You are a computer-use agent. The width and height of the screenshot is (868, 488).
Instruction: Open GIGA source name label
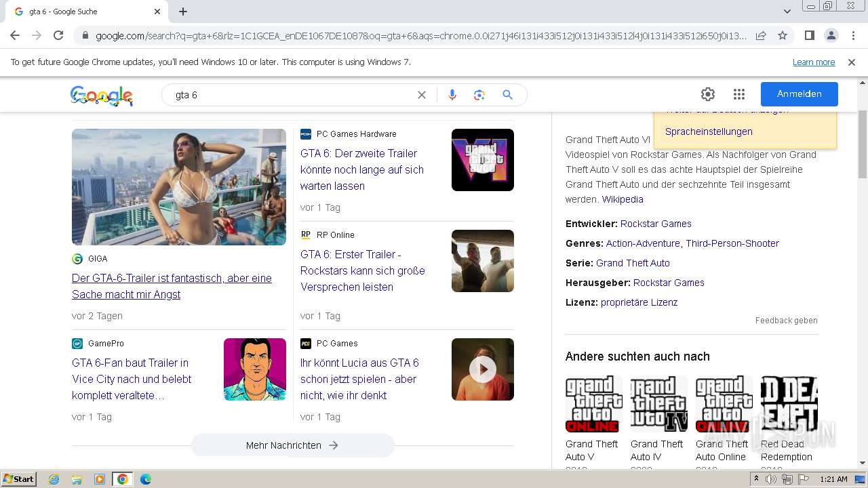coord(98,259)
